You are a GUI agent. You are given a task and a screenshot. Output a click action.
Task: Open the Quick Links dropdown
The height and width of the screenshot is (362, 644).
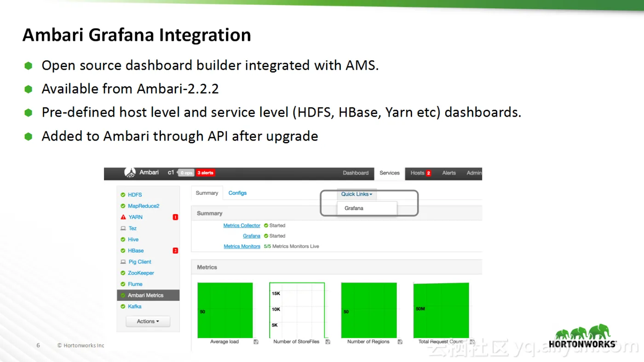[x=357, y=194]
